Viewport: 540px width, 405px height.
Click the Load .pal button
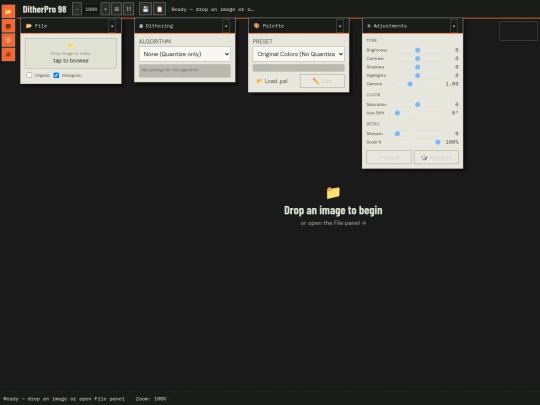tap(273, 81)
